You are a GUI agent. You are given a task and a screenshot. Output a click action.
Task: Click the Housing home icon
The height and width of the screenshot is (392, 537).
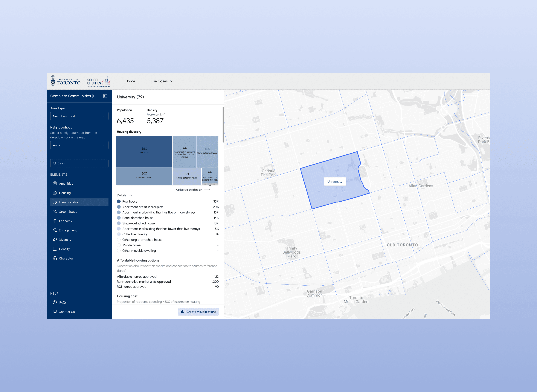pyautogui.click(x=55, y=193)
